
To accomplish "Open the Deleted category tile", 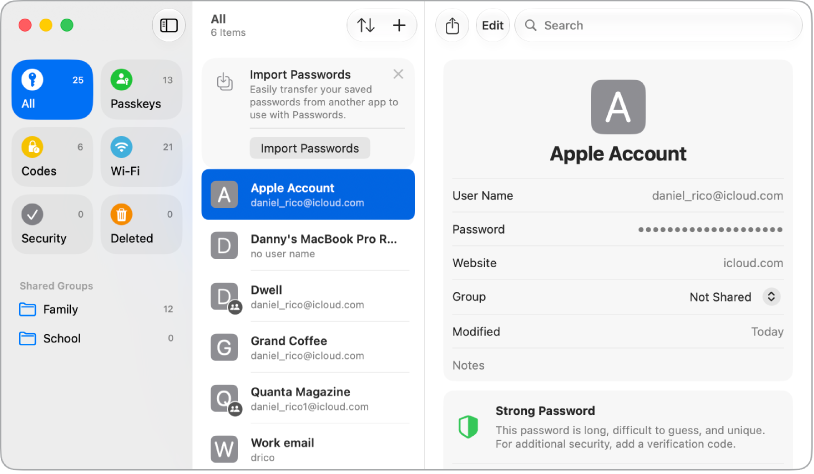I will [141, 224].
